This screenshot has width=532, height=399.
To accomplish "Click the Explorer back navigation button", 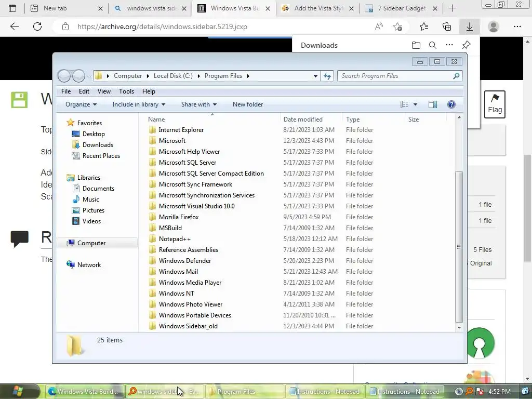I will pos(64,76).
